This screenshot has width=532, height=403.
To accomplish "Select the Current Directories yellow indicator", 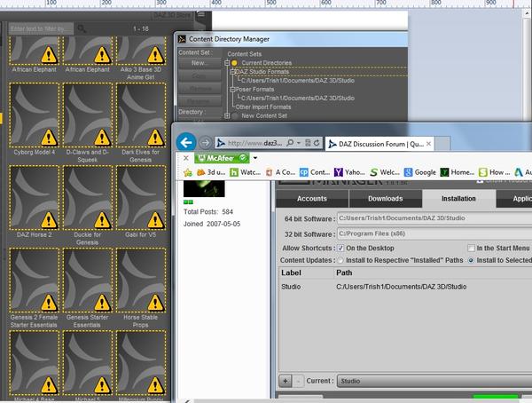I will click(x=234, y=63).
